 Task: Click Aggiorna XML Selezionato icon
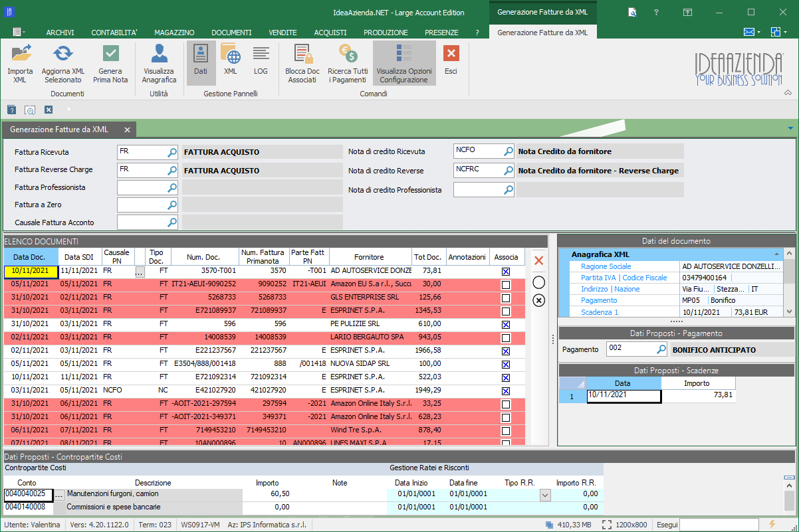tap(62, 53)
